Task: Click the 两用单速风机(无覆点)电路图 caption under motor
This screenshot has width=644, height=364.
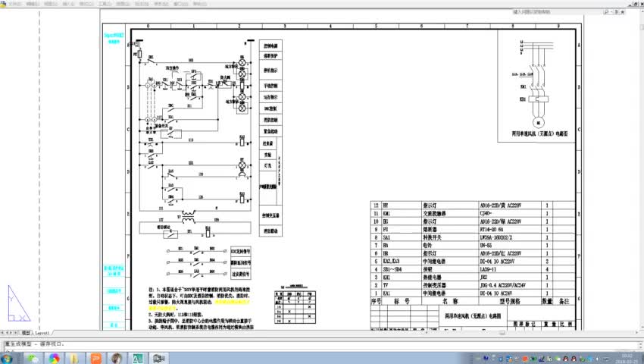Action: pyautogui.click(x=539, y=134)
